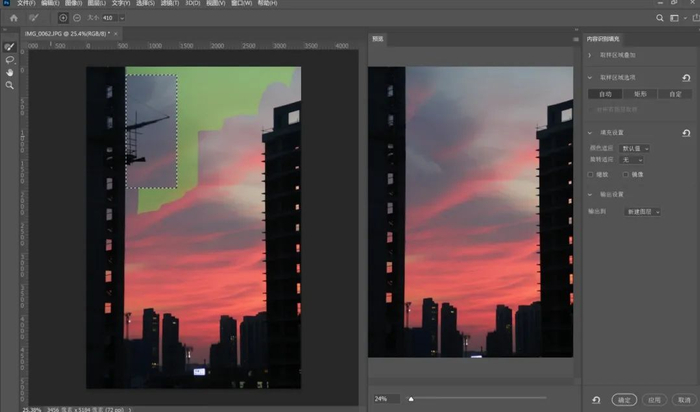The height and width of the screenshot is (412, 700).
Task: Select the Sampling Brush tool
Action: point(10,47)
